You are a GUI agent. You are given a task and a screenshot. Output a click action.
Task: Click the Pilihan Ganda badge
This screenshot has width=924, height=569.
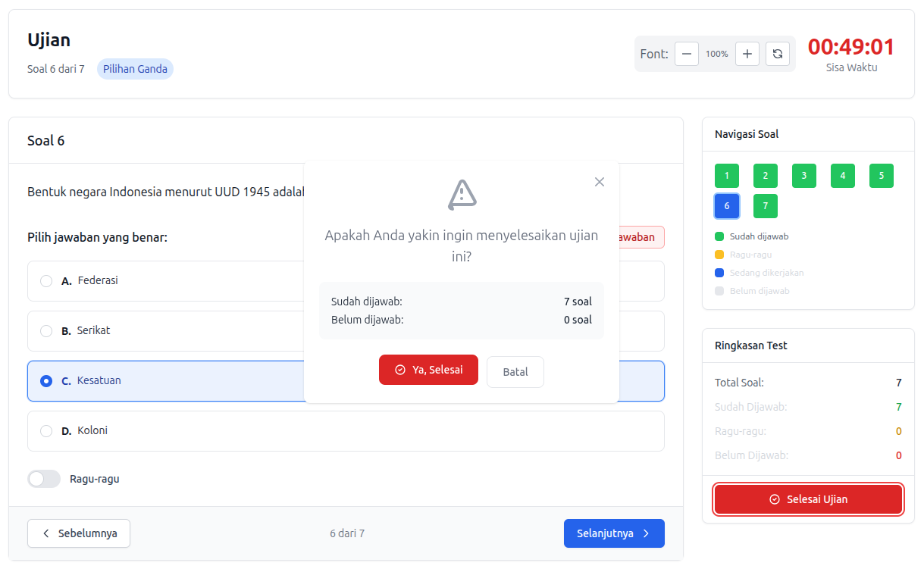pyautogui.click(x=135, y=68)
